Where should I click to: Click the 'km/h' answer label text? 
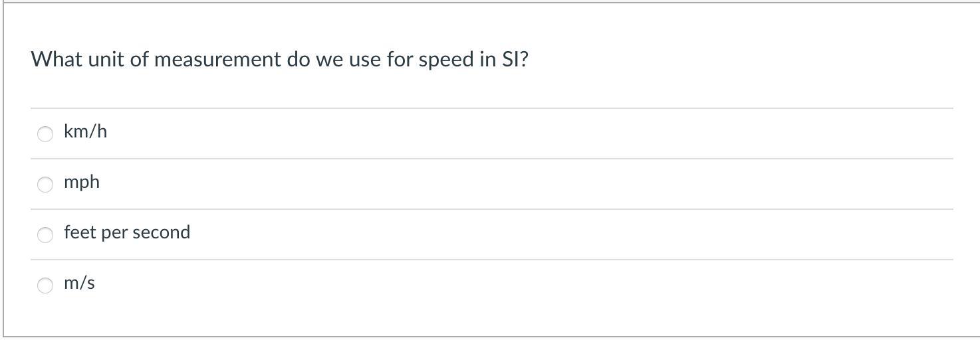[x=85, y=131]
